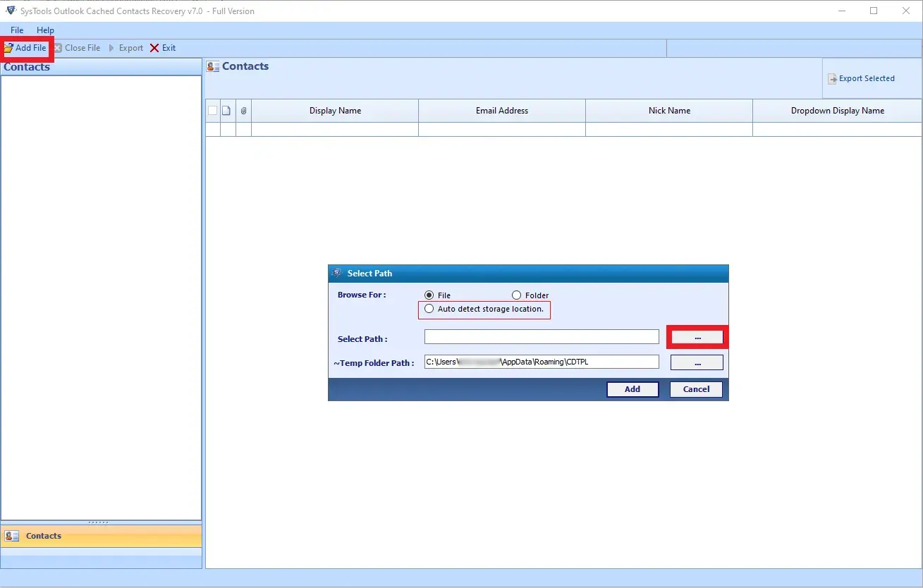Click the paperclip attachment column header icon

click(x=243, y=110)
